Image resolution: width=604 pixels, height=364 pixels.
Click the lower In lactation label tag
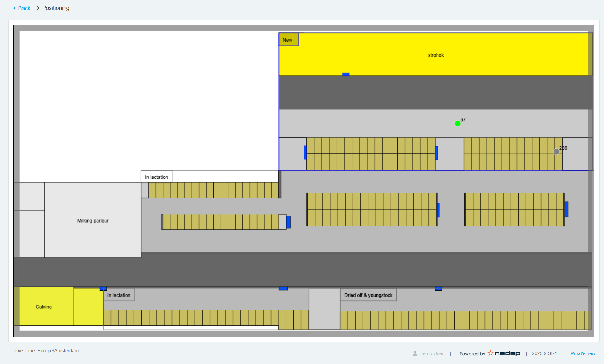(x=119, y=295)
